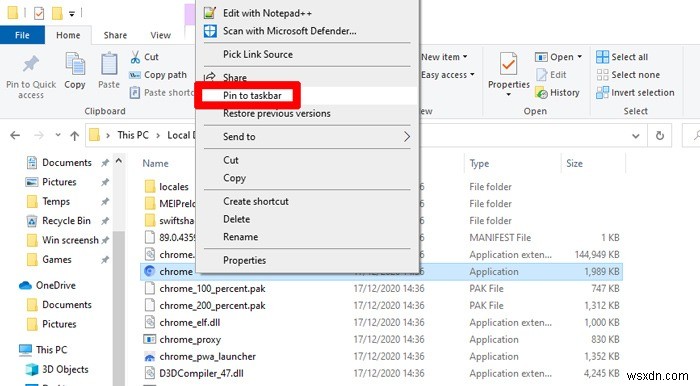Select Pin to taskbar menu entry
Image resolution: width=700 pixels, height=386 pixels.
click(x=308, y=95)
